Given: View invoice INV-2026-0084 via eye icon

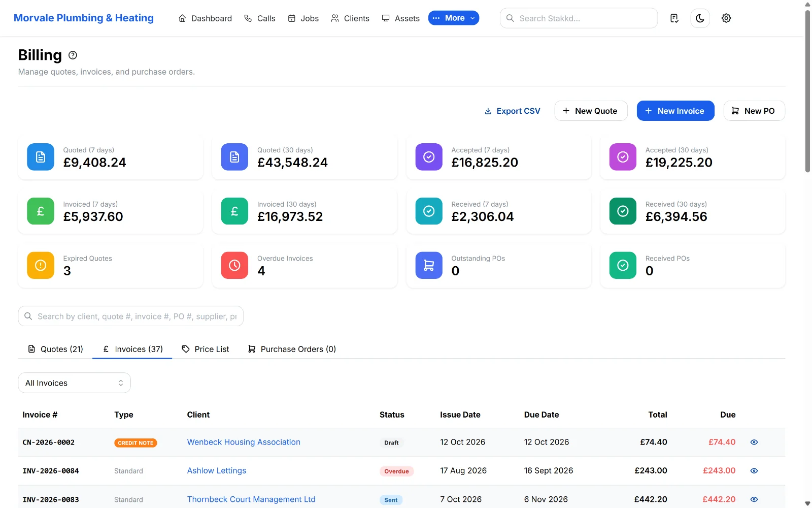Looking at the screenshot, I should coord(754,471).
